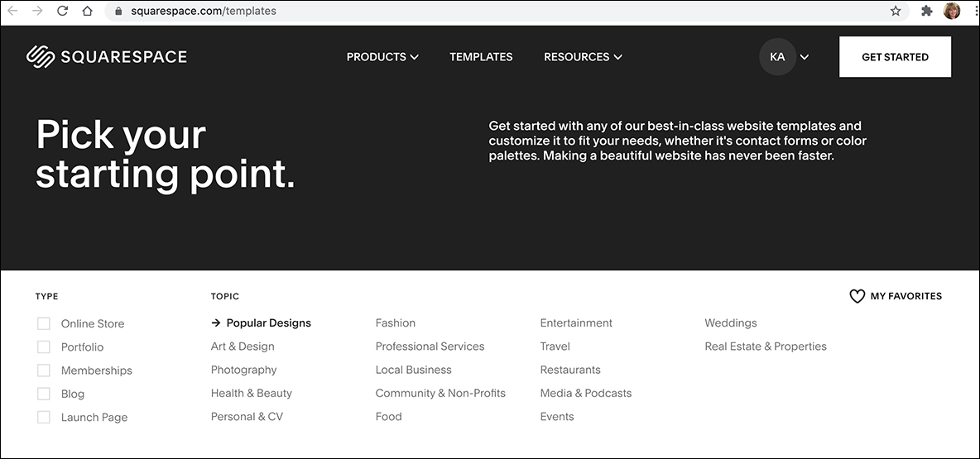
Task: Click the KA account avatar circle
Action: 776,57
